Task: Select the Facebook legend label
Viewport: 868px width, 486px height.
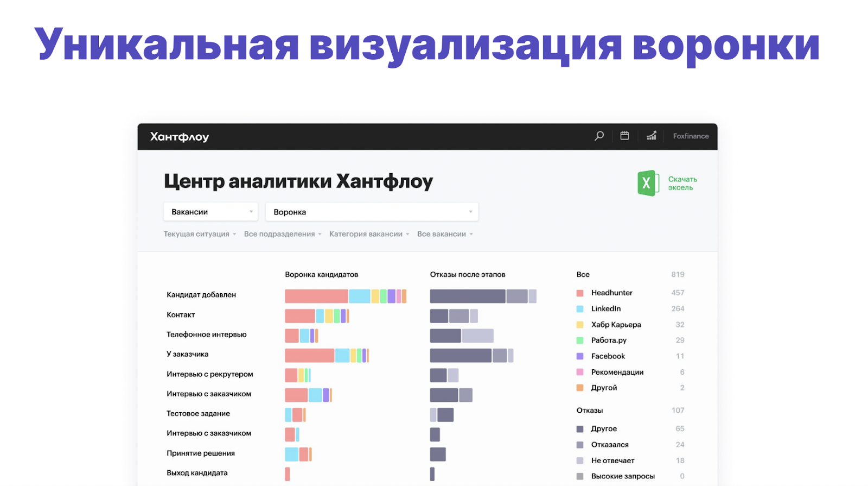Action: 608,356
